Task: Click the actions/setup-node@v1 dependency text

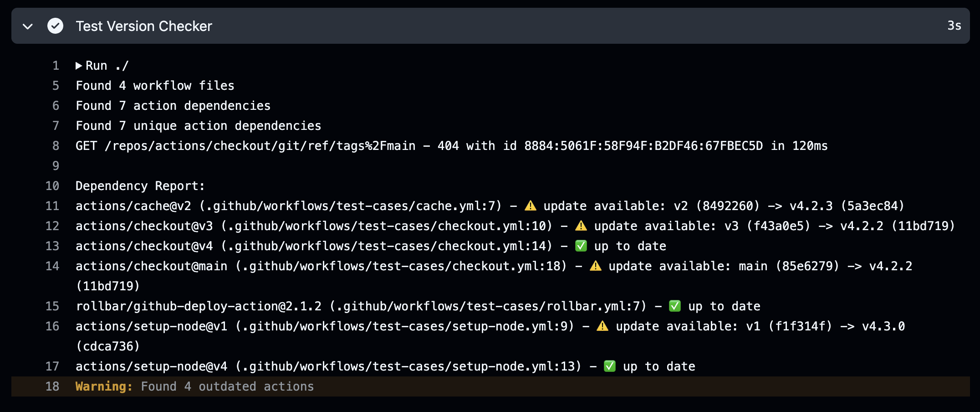Action: pyautogui.click(x=152, y=326)
